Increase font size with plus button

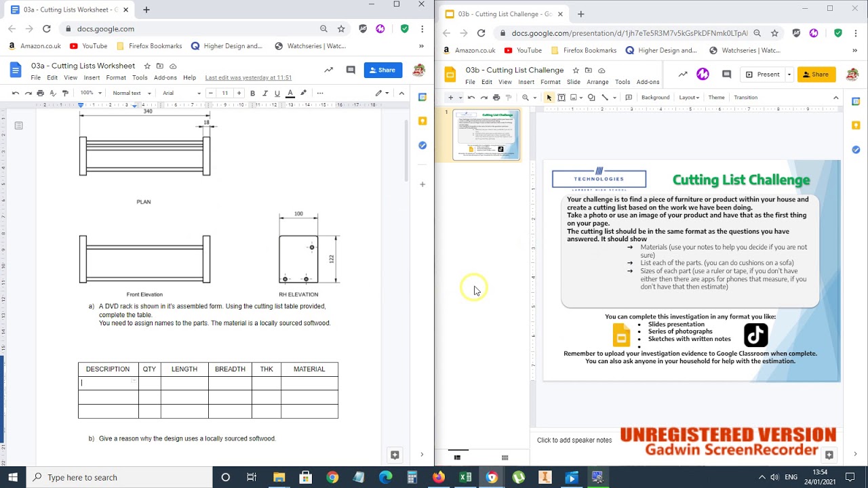tap(239, 93)
